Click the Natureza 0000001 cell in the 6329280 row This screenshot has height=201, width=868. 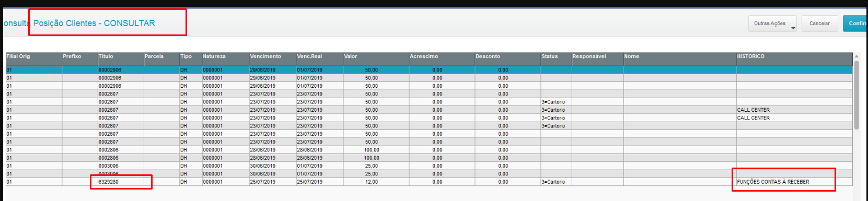coord(225,182)
